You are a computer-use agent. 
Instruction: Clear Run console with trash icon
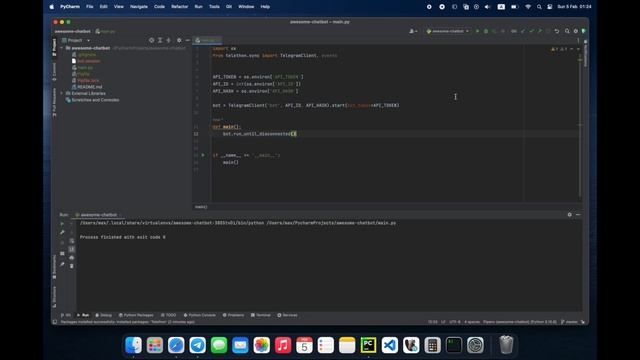(x=72, y=266)
